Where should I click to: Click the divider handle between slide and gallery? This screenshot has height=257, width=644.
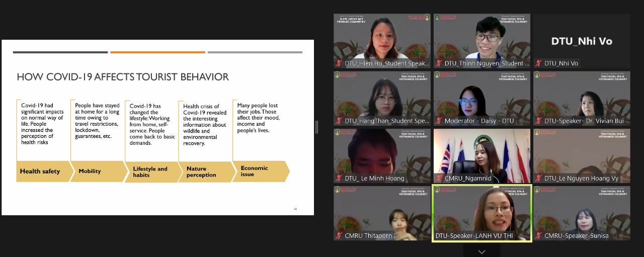[x=316, y=127]
